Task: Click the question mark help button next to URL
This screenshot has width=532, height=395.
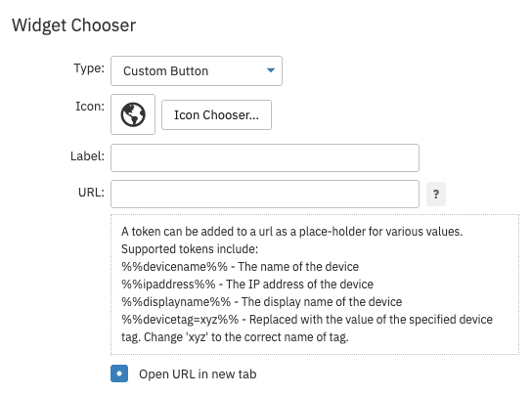Action: (x=436, y=195)
